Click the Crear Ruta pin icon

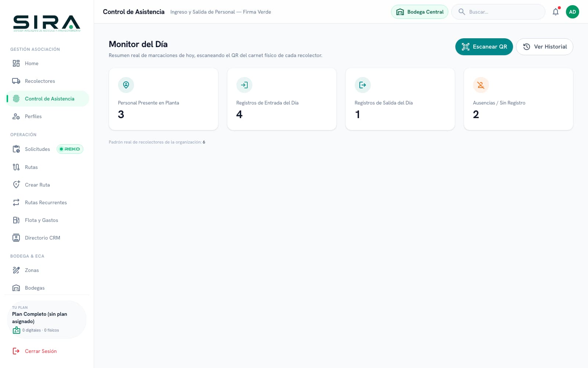(16, 185)
